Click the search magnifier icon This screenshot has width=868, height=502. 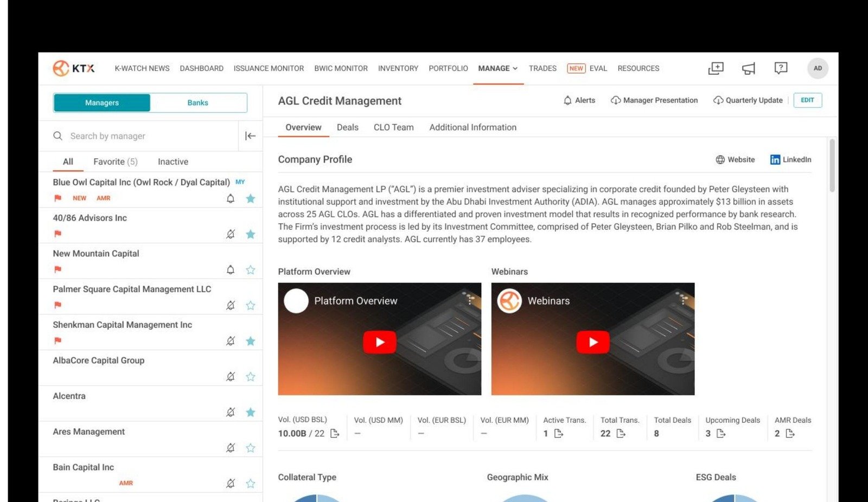point(58,136)
